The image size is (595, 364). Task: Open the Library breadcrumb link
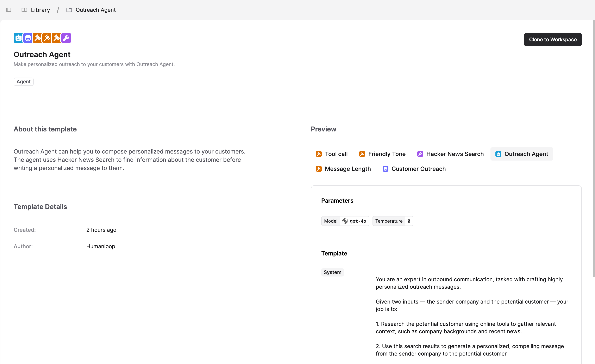click(40, 10)
